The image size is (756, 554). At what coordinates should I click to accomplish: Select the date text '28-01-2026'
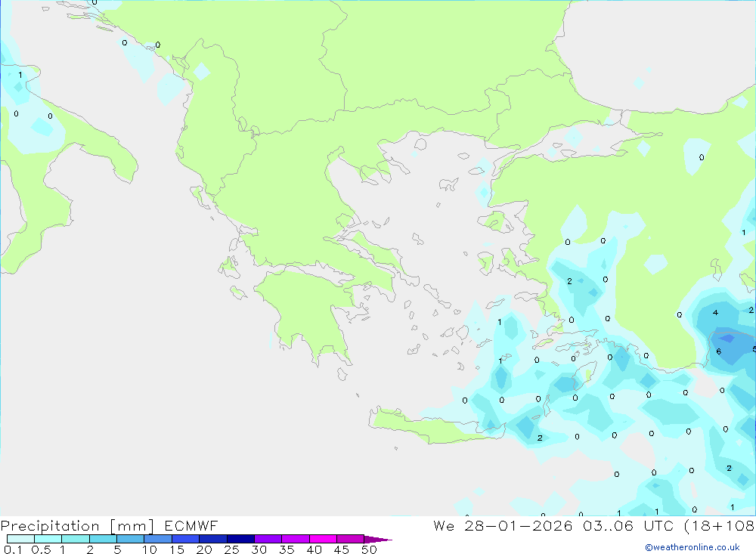click(519, 525)
